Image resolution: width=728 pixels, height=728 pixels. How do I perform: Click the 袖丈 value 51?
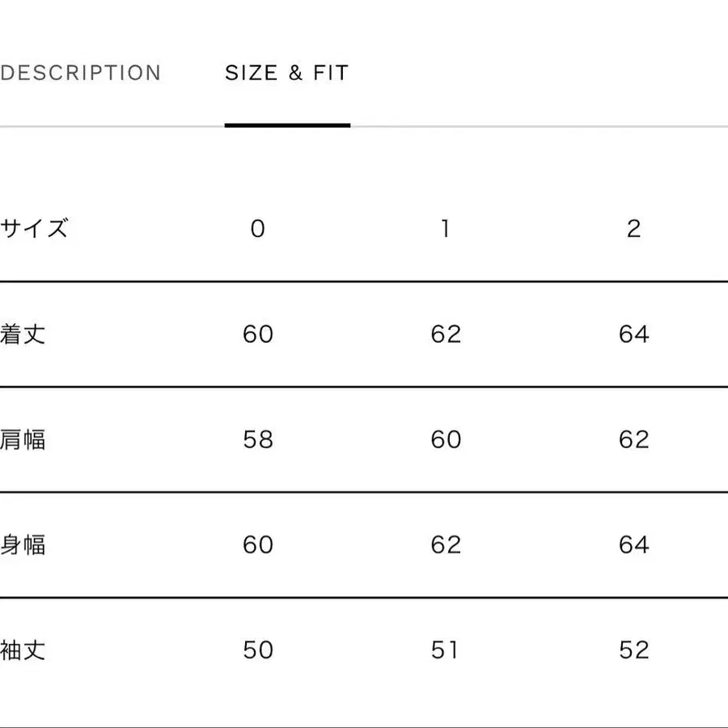click(445, 650)
